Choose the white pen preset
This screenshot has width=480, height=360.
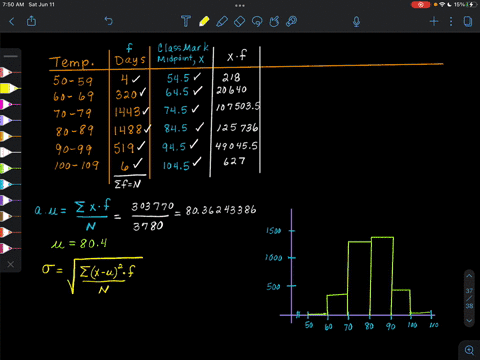pyautogui.click(x=10, y=152)
